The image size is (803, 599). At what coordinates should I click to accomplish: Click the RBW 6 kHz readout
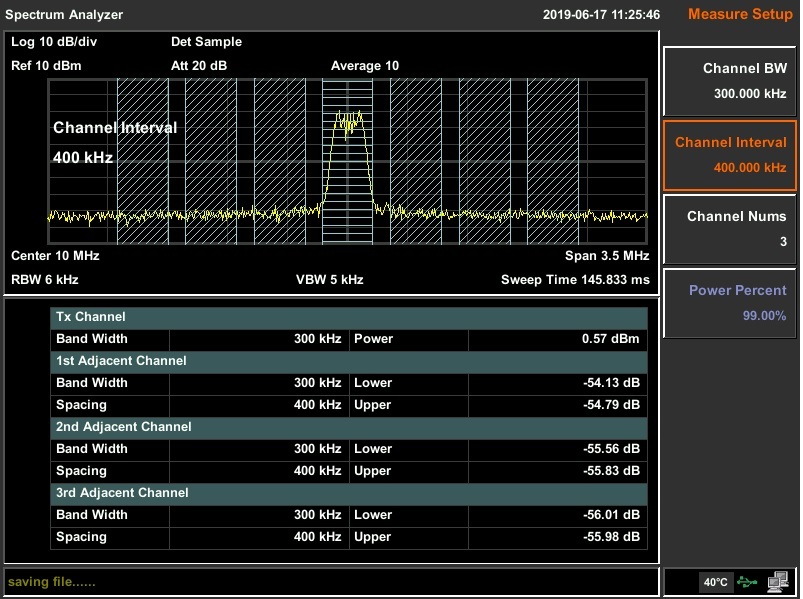(45, 279)
